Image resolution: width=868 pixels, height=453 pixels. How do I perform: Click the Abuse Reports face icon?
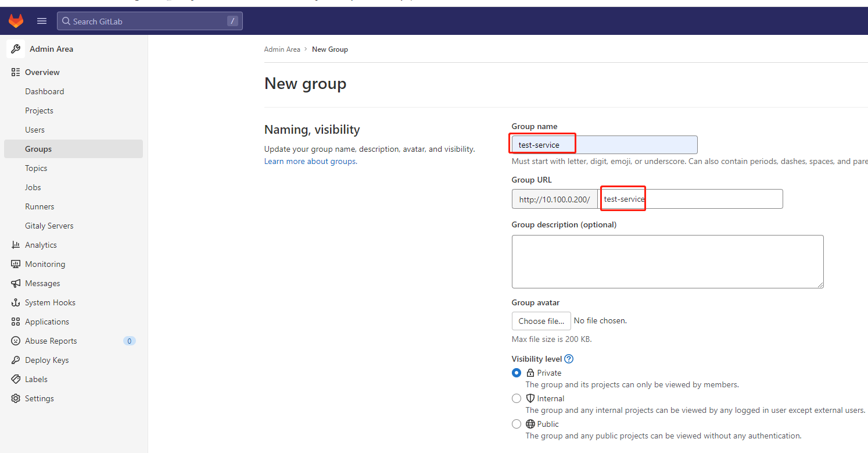[x=16, y=341]
